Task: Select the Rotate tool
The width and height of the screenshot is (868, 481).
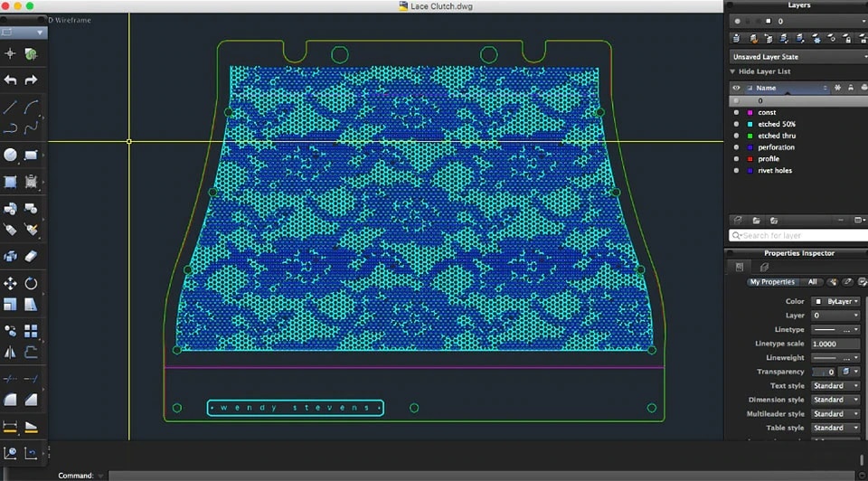Action: (x=31, y=283)
